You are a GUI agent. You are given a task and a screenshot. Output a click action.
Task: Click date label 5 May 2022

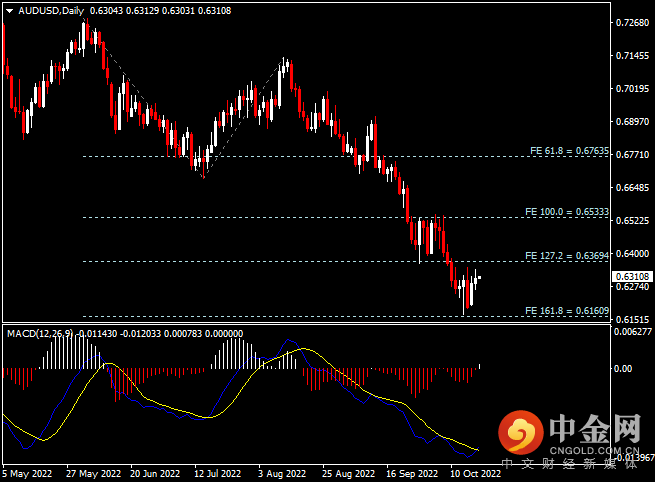[27, 474]
